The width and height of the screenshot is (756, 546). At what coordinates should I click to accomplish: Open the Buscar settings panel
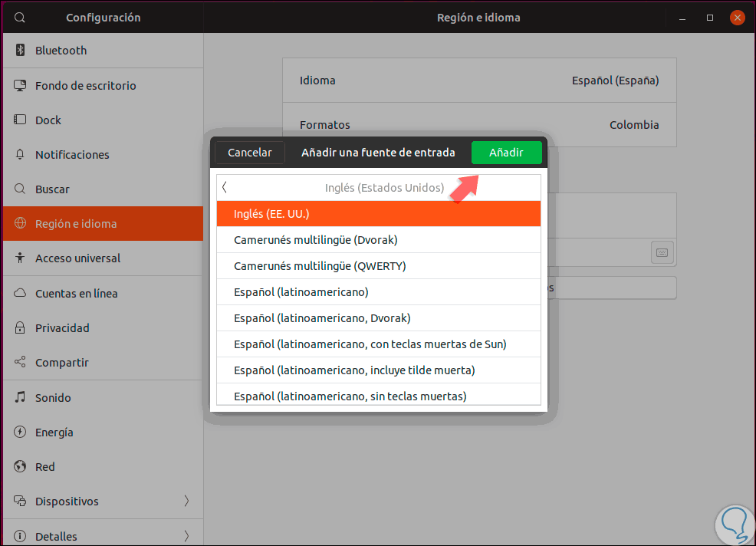point(103,189)
